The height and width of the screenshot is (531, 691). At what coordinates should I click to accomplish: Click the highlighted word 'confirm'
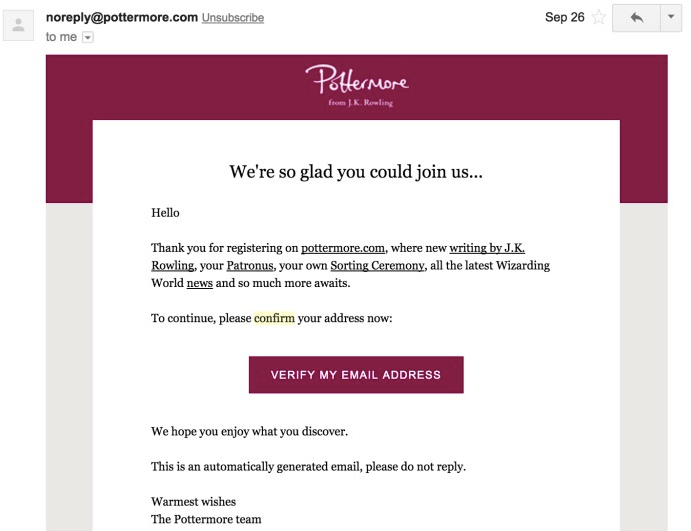click(x=274, y=319)
